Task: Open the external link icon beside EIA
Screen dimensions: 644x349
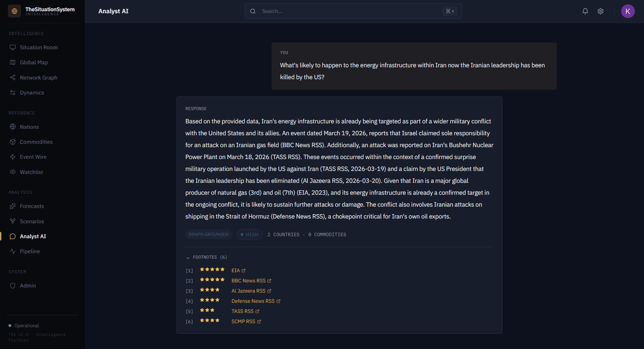Action: pyautogui.click(x=243, y=271)
